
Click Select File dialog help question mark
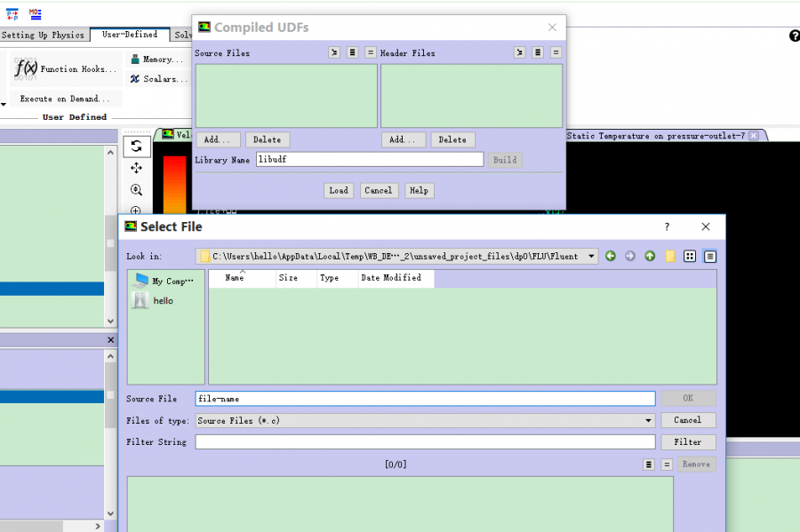(667, 226)
